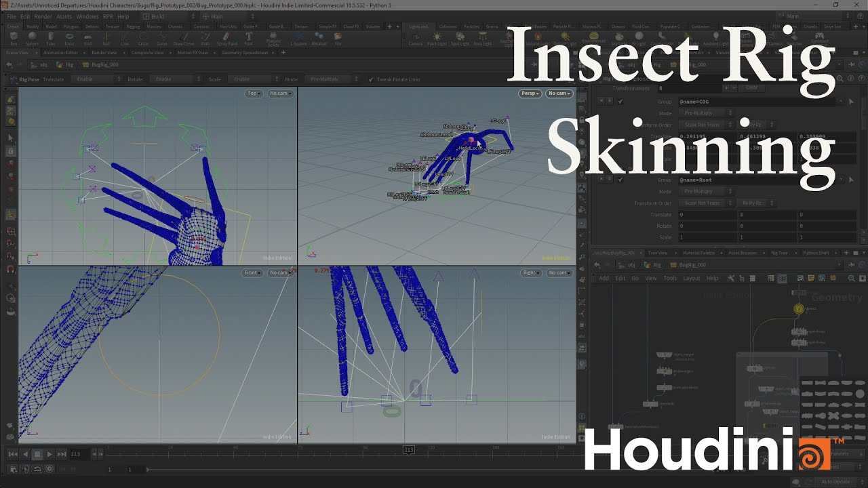Open the RPR menu
The image size is (868, 488).
pos(107,16)
